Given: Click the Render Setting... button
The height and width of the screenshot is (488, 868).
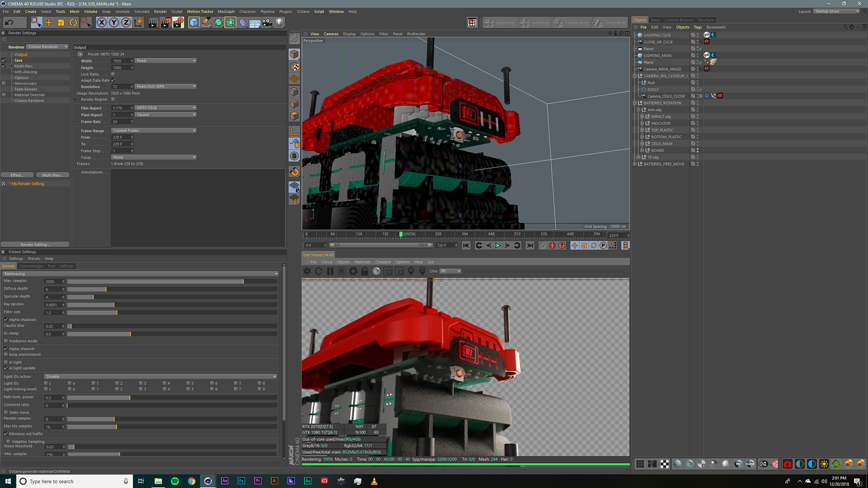Looking at the screenshot, I should pos(35,244).
